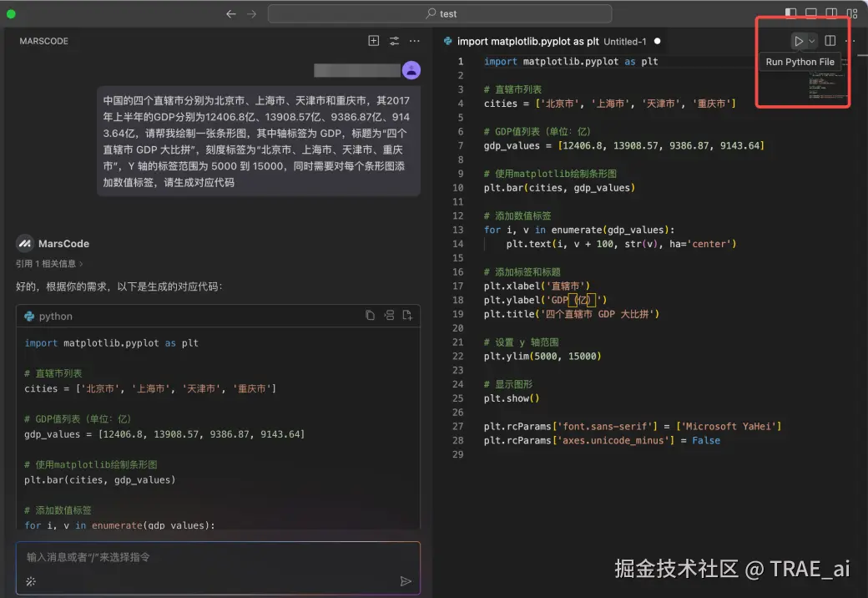The height and width of the screenshot is (598, 868).
Task: Apply the diff-insert icon on the code block
Action: coord(389,315)
